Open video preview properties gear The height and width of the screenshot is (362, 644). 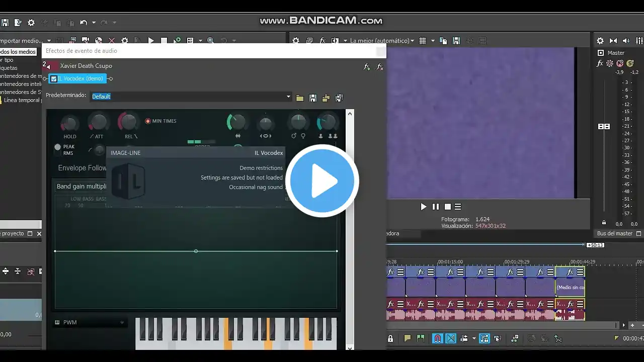(x=296, y=41)
